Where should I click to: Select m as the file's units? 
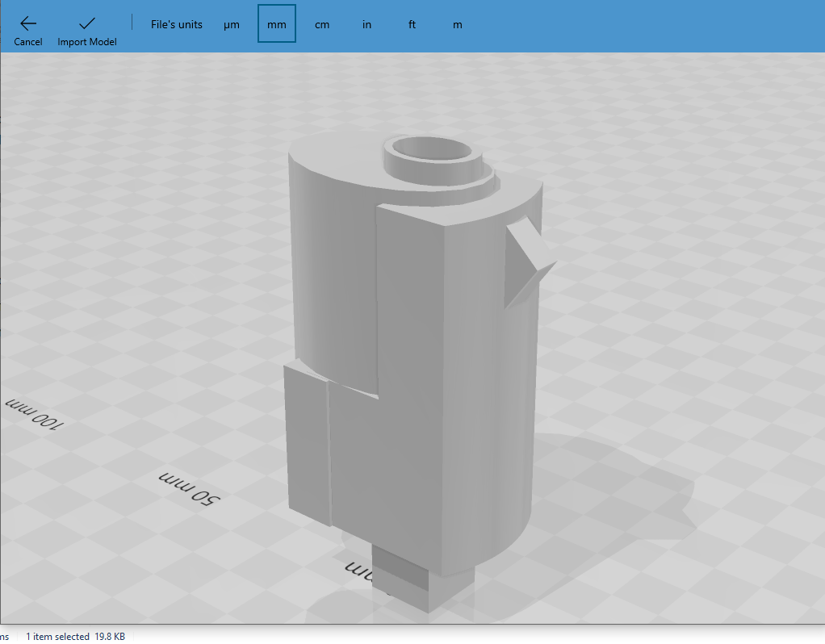coord(457,24)
